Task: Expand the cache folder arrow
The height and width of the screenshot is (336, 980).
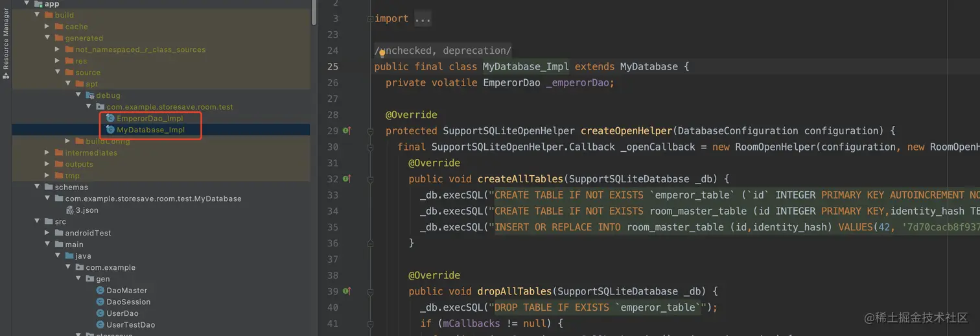Action: point(47,27)
